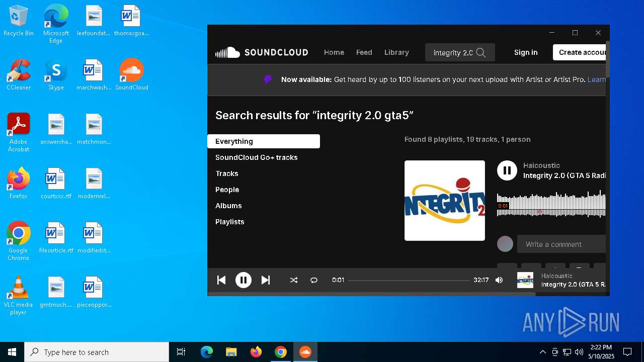644x362 pixels.
Task: Open the Windows Start menu
Action: [12, 352]
